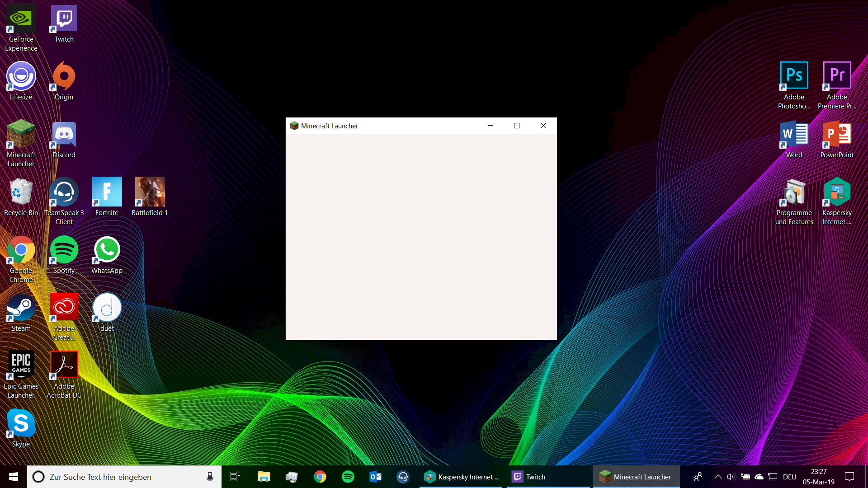Screen dimensions: 868x488
Task: Open the Action Center notifications
Action: 849,477
